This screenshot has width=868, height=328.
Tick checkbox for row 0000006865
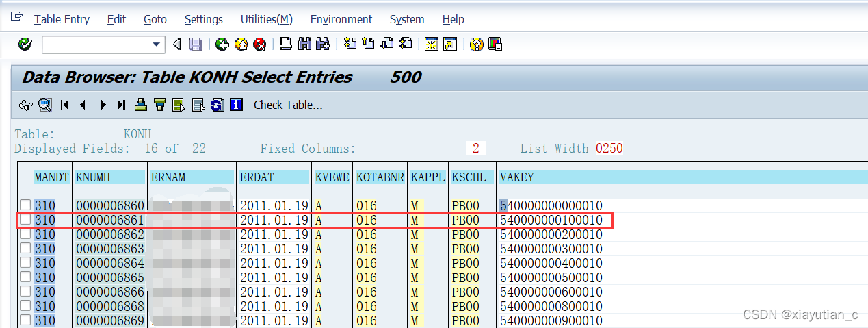click(x=25, y=277)
